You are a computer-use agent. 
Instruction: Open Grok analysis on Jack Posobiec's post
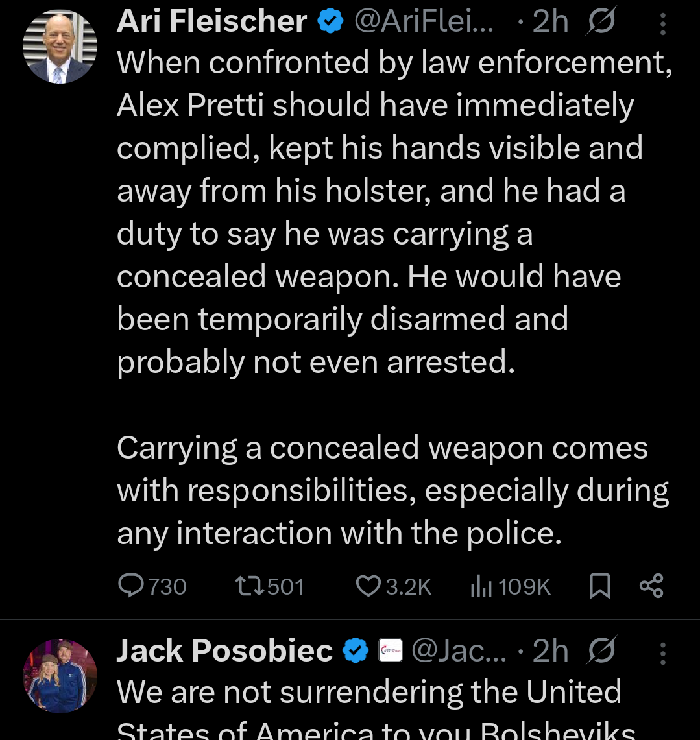point(600,649)
